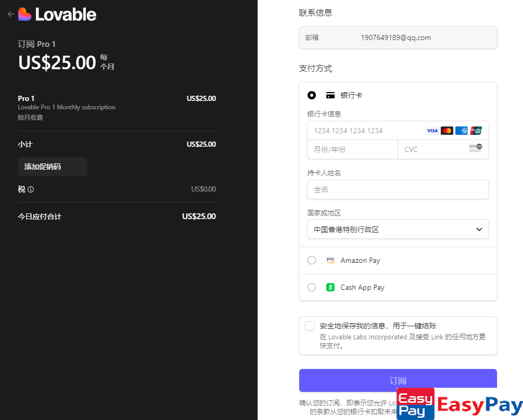This screenshot has width=523, height=420.
Task: Select the Amazon Pay radio button
Action: click(312, 260)
